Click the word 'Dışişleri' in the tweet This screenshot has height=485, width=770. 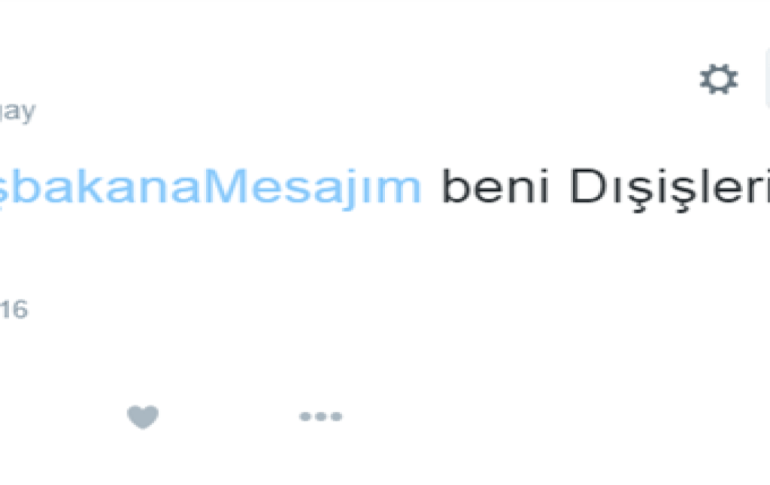(x=670, y=189)
